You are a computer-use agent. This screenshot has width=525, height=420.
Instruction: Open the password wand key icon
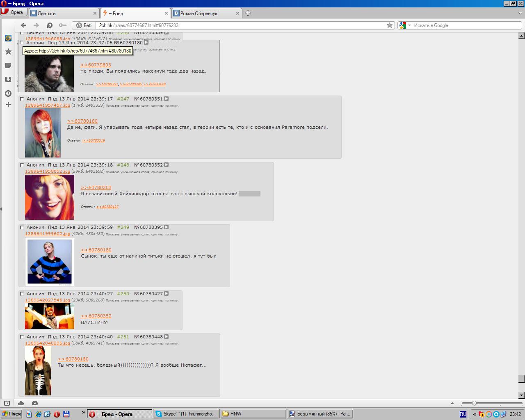coord(63,25)
